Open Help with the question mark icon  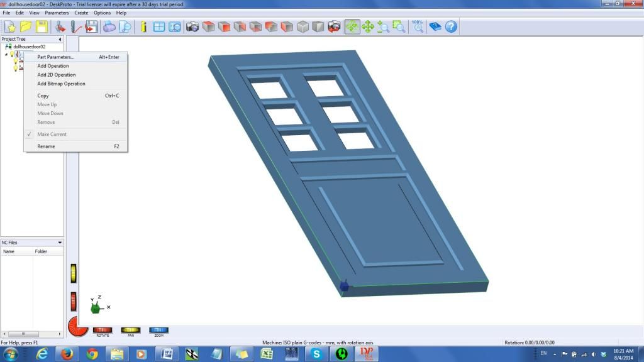coord(451,26)
